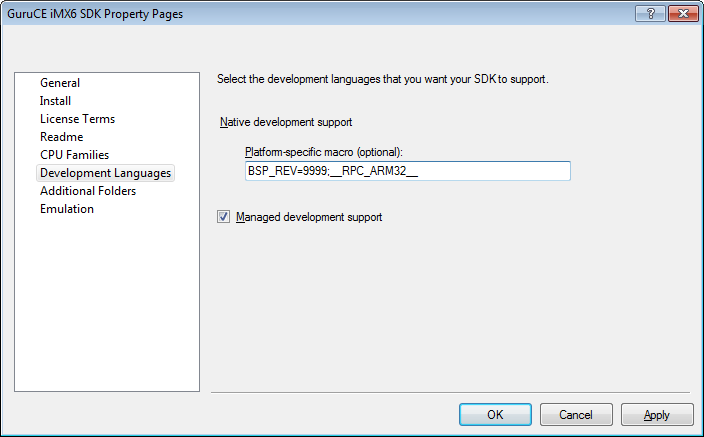Apply the SDK property changes

pyautogui.click(x=657, y=415)
